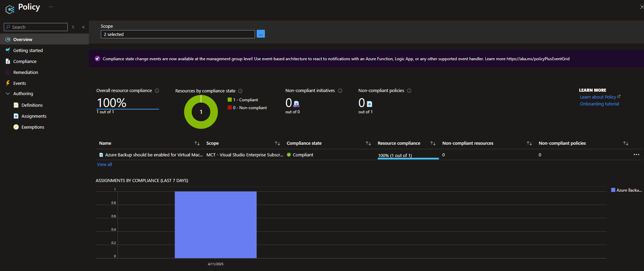Click the green Compliant legend swatch
This screenshot has height=271, width=644.
pyautogui.click(x=230, y=100)
